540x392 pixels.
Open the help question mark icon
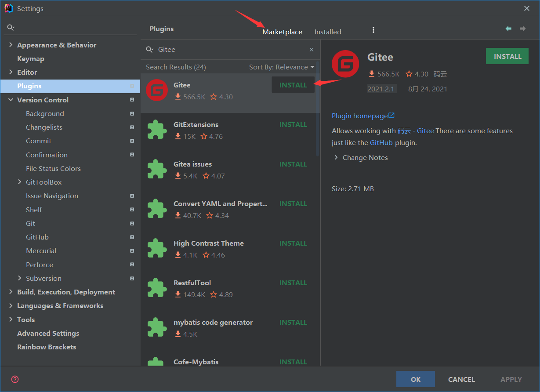[15, 379]
